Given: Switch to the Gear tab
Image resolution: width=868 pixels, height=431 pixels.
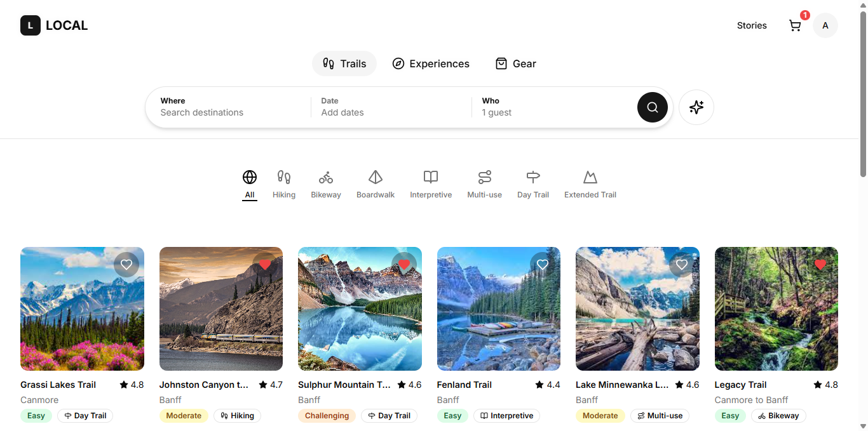Looking at the screenshot, I should tap(515, 63).
